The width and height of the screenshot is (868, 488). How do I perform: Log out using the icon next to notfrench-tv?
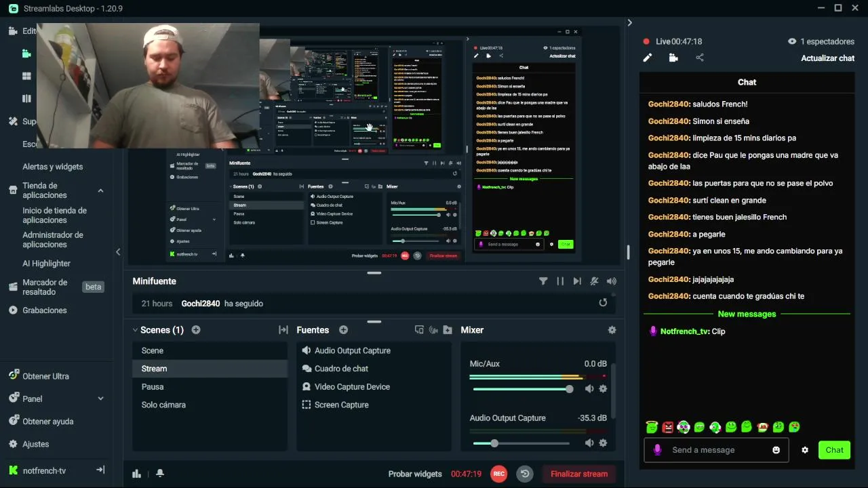coord(100,470)
